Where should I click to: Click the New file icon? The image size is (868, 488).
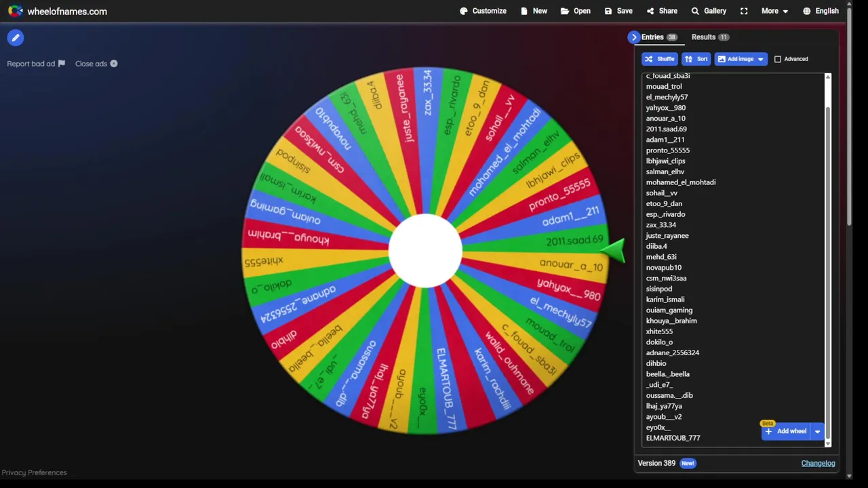pos(525,11)
